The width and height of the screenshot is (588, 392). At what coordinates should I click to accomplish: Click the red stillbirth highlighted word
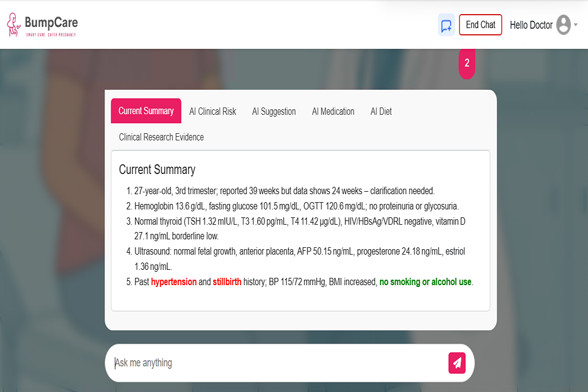click(x=227, y=281)
